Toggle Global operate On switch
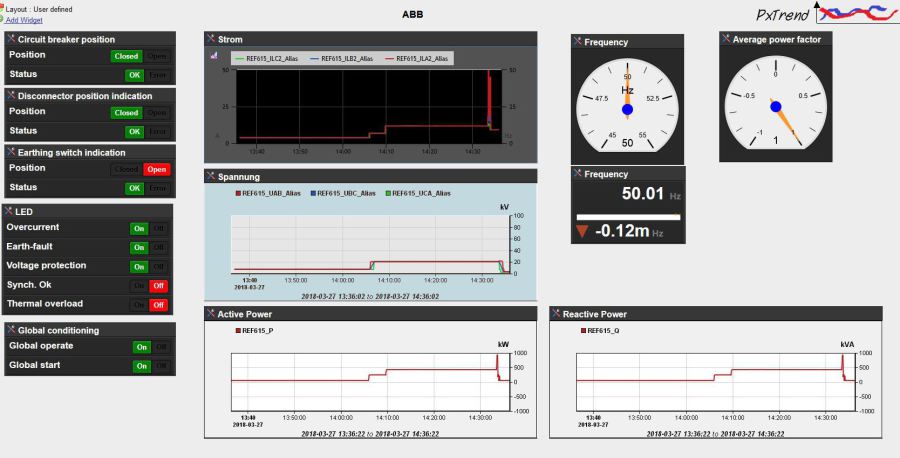The width and height of the screenshot is (900, 458). [x=142, y=347]
